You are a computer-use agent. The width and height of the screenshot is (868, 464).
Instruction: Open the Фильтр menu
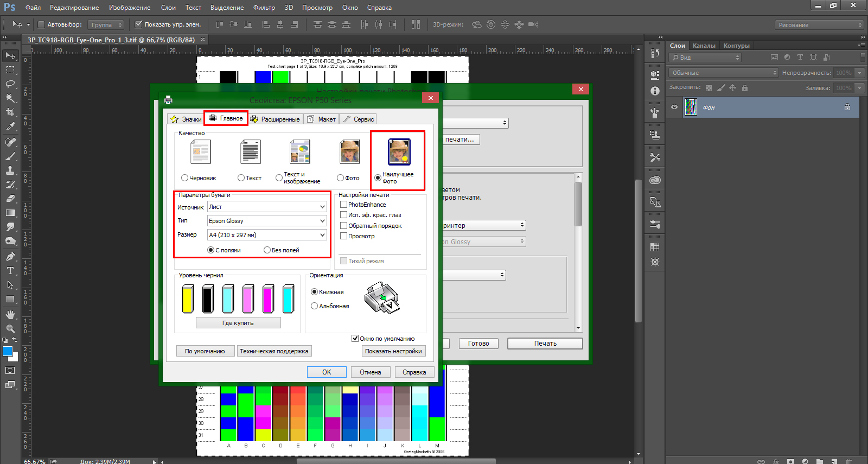pos(264,8)
